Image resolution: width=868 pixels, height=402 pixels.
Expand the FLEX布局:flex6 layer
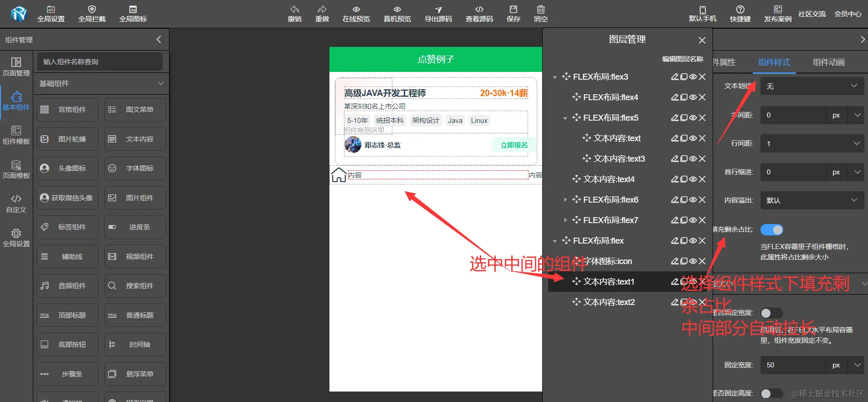click(565, 200)
